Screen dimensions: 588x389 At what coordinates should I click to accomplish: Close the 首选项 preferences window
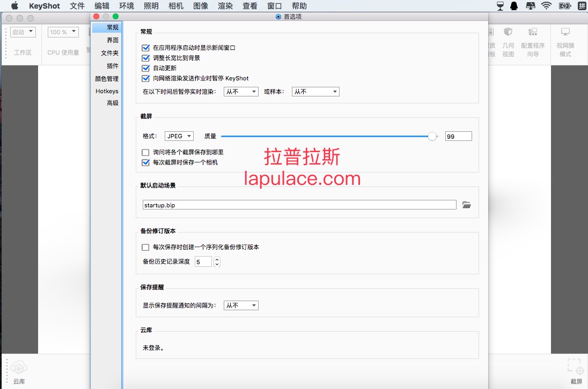tap(97, 17)
